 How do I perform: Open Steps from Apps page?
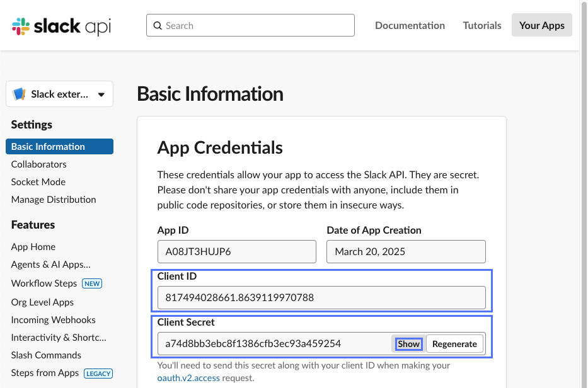pyautogui.click(x=45, y=373)
